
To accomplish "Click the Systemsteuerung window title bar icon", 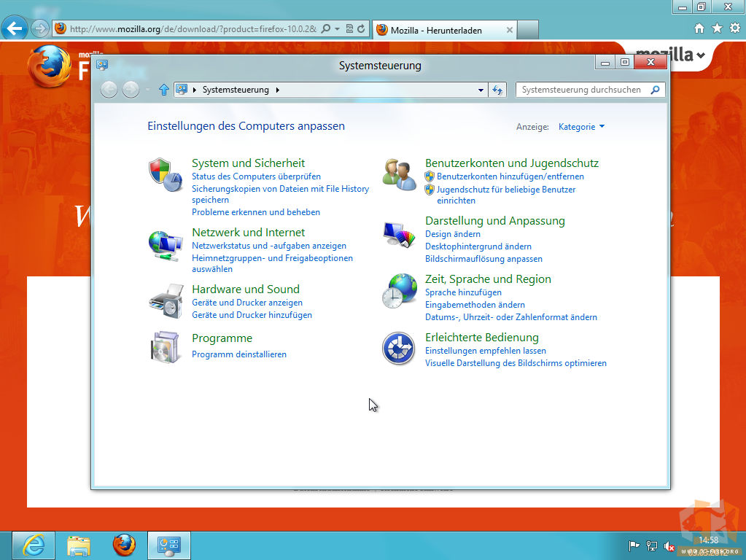I will (x=102, y=65).
